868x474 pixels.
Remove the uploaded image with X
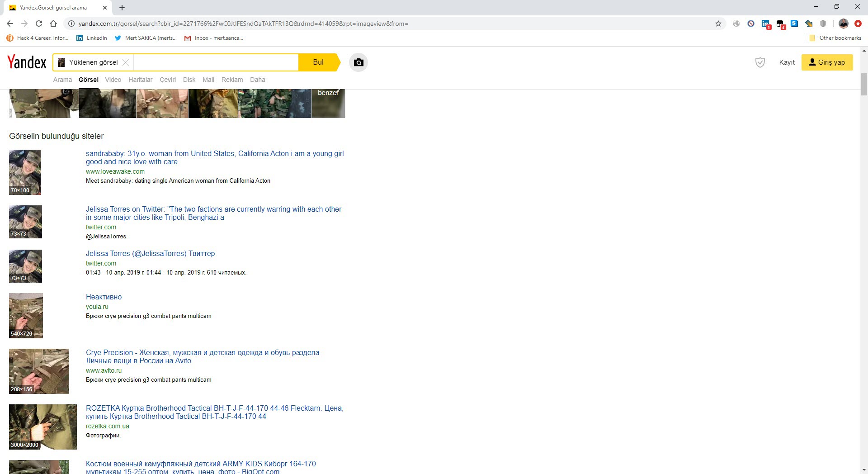[x=126, y=62]
